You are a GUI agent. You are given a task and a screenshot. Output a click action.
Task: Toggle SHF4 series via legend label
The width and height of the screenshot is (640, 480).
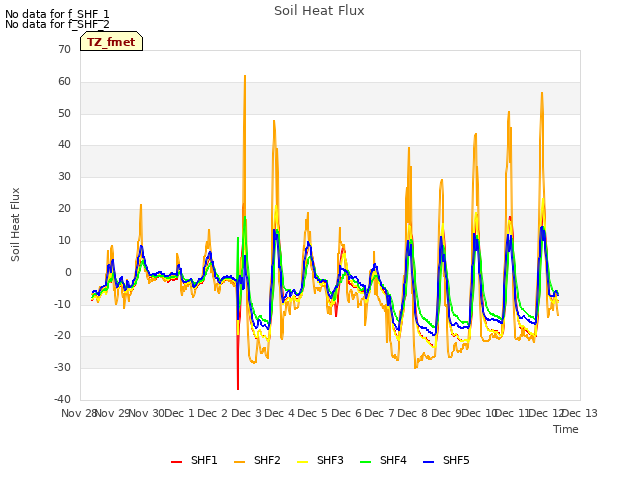click(393, 460)
